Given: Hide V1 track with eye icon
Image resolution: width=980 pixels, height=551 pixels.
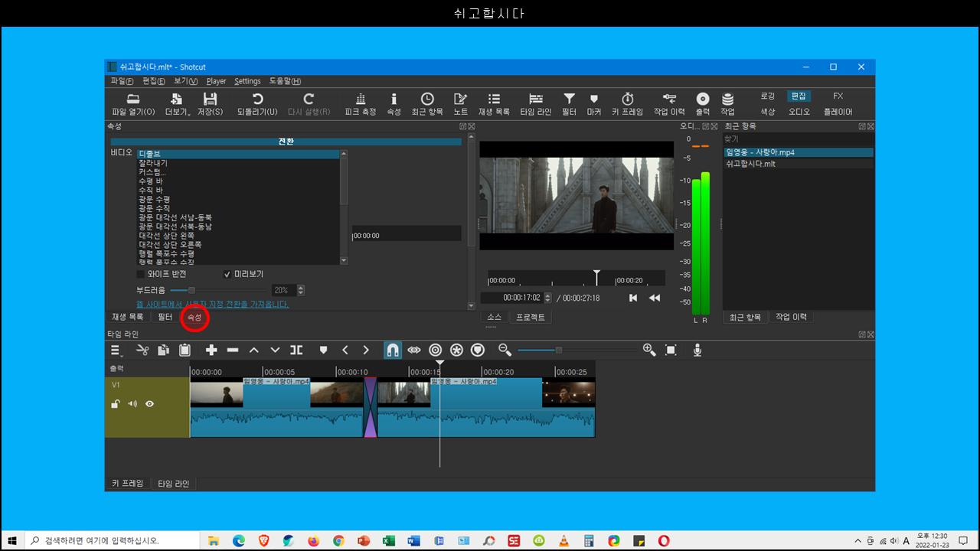Looking at the screenshot, I should pyautogui.click(x=150, y=404).
